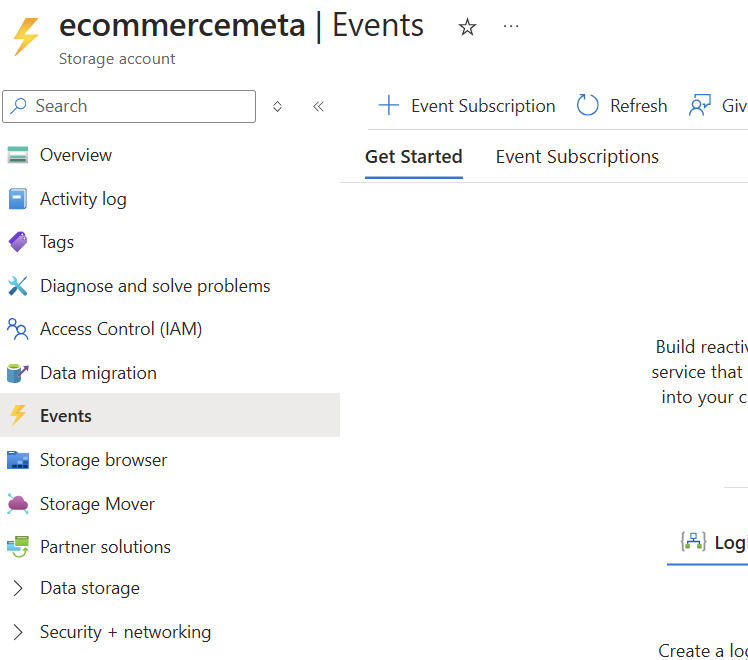Image resolution: width=748 pixels, height=660 pixels.
Task: Click the Storage account subtitle
Action: (x=117, y=59)
